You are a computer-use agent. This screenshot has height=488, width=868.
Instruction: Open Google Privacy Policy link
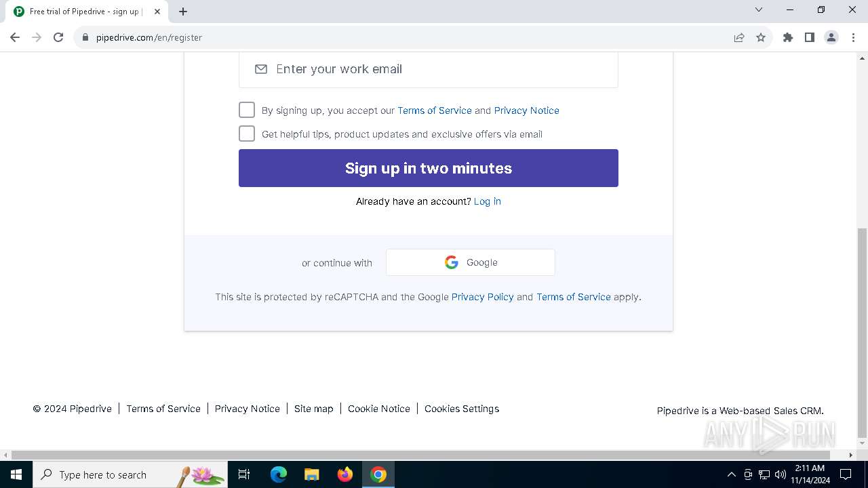(483, 297)
